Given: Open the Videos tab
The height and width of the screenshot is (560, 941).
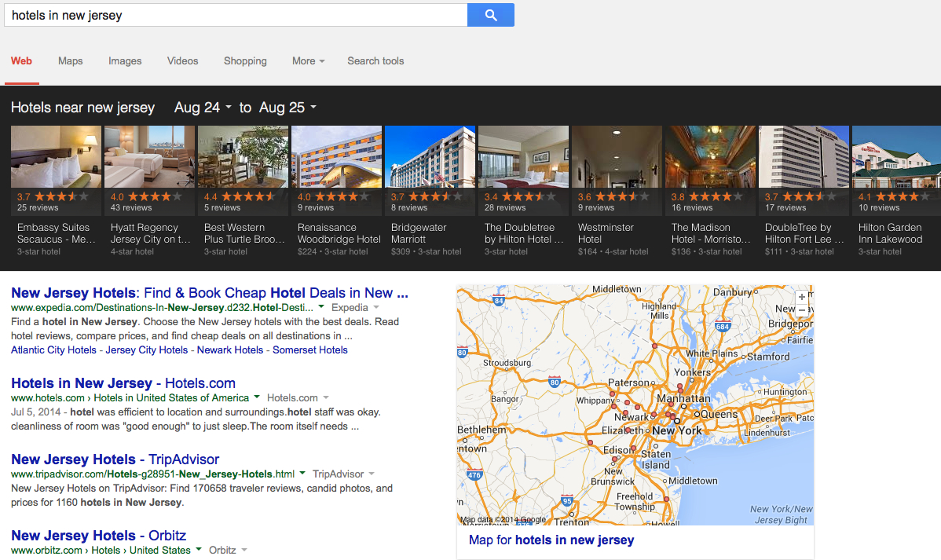Looking at the screenshot, I should [x=182, y=60].
